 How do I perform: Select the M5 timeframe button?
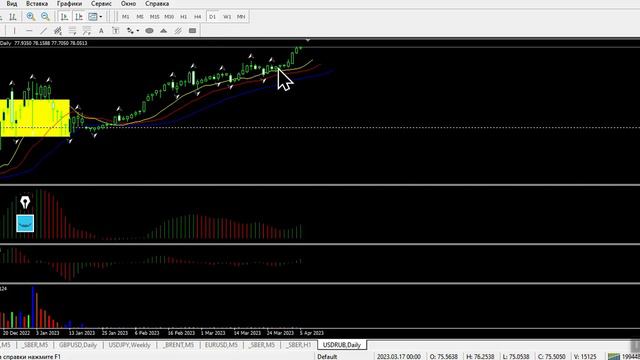140,17
